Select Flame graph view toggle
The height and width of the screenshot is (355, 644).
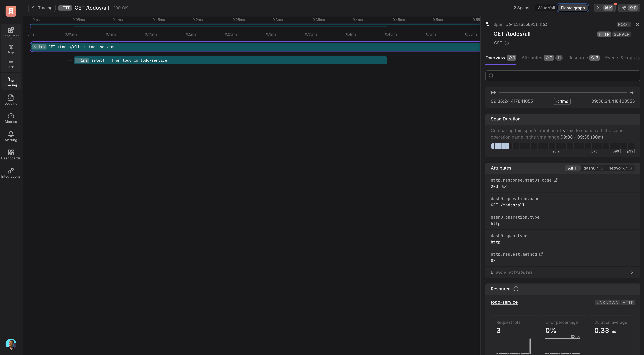[x=572, y=8]
